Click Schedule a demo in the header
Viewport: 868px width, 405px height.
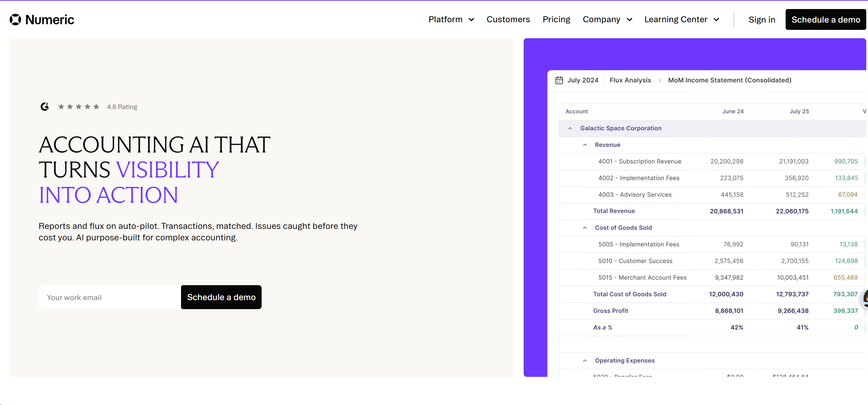pos(826,20)
